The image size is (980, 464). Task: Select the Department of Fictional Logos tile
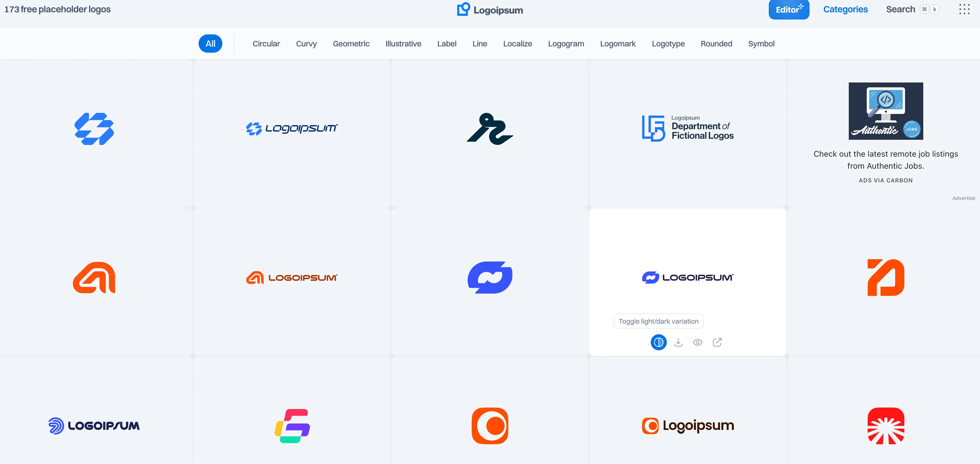tap(687, 133)
